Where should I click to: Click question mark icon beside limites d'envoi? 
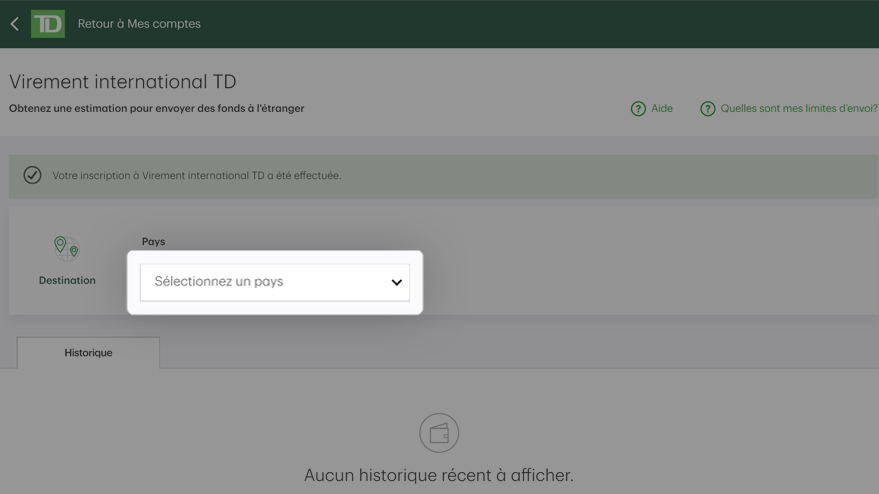coord(707,109)
